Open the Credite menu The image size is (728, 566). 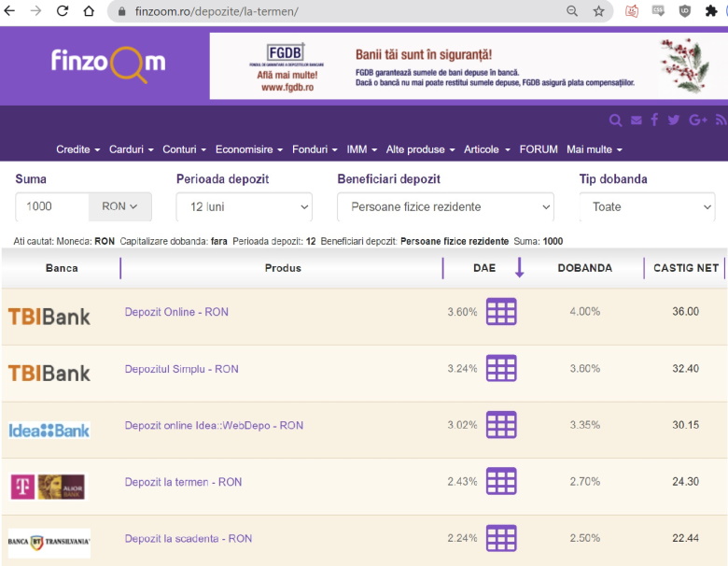click(77, 149)
